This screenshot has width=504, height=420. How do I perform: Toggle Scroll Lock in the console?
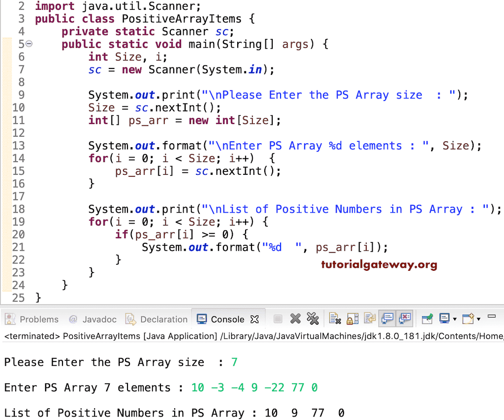pyautogui.click(x=349, y=319)
